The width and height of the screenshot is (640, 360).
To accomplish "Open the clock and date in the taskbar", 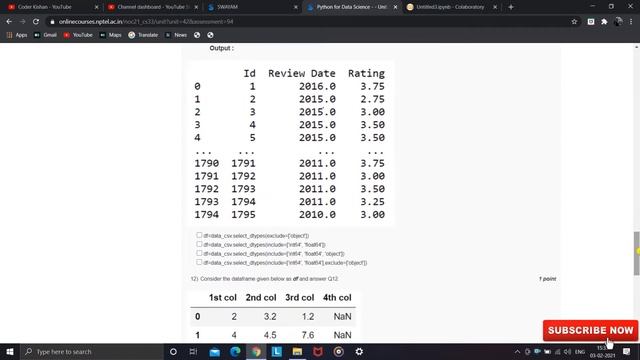I will tap(602, 351).
